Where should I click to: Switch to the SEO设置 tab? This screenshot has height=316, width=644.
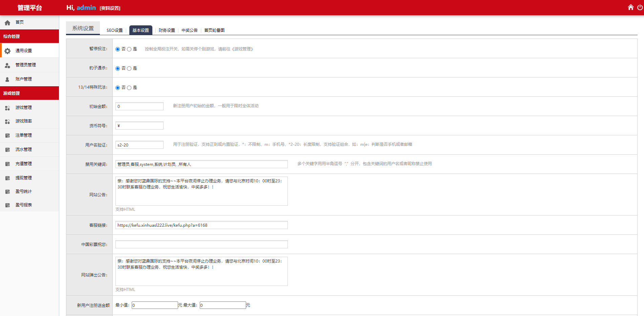[114, 30]
